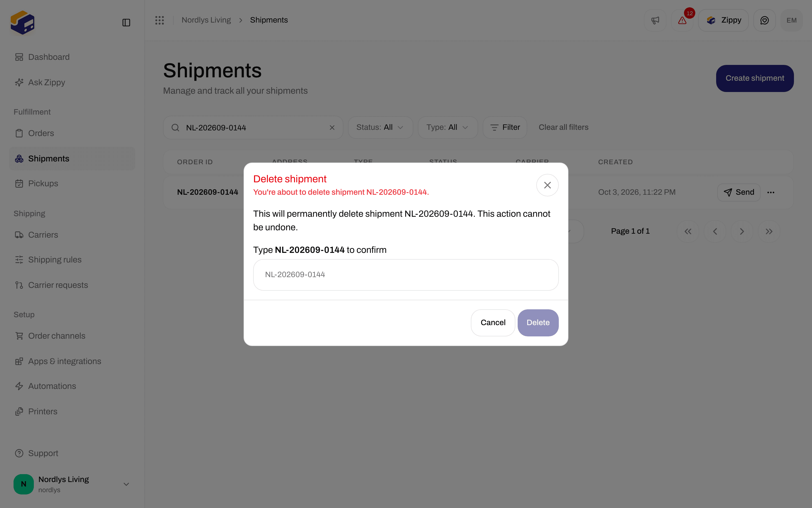Close the Delete shipment dialog
Screen dimensions: 812x508
coord(547,185)
